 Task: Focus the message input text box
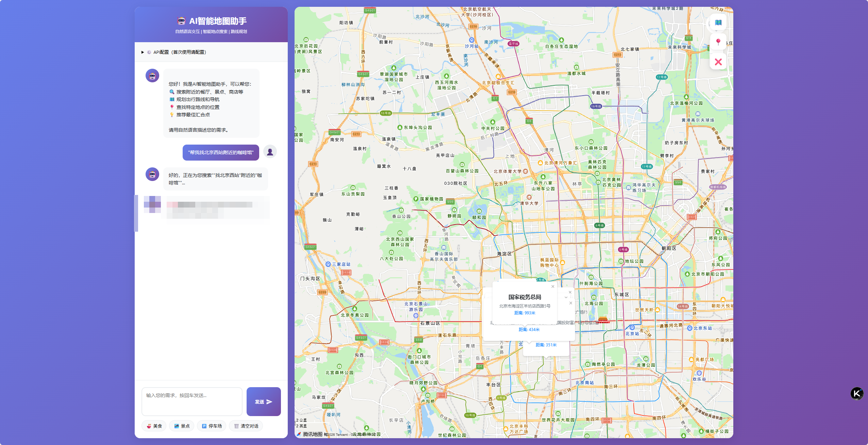[x=192, y=401]
